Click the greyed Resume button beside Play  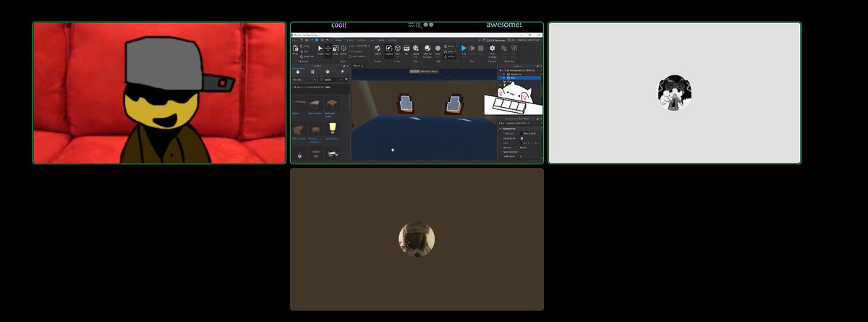[x=472, y=49]
